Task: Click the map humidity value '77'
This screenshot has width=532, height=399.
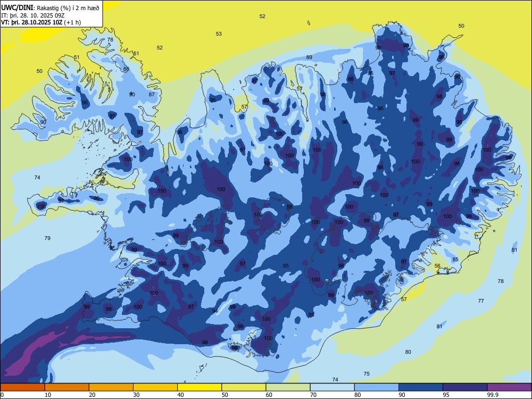Action: (481, 301)
